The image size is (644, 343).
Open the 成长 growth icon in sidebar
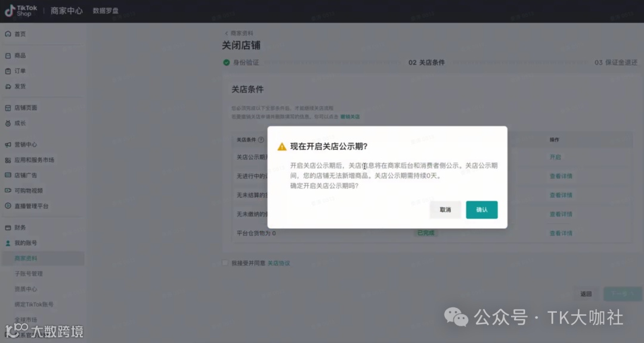coord(8,123)
